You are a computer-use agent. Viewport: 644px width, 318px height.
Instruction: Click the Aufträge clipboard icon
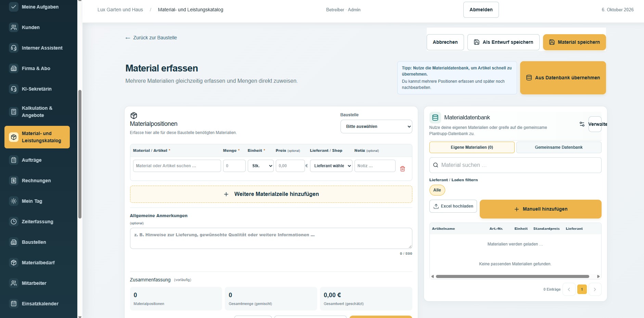tap(14, 160)
